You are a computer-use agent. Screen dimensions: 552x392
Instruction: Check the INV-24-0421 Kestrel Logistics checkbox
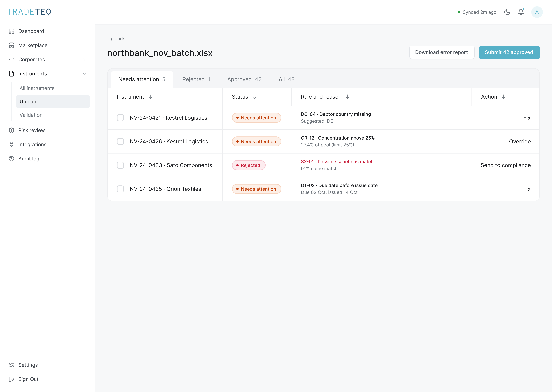[x=120, y=118]
